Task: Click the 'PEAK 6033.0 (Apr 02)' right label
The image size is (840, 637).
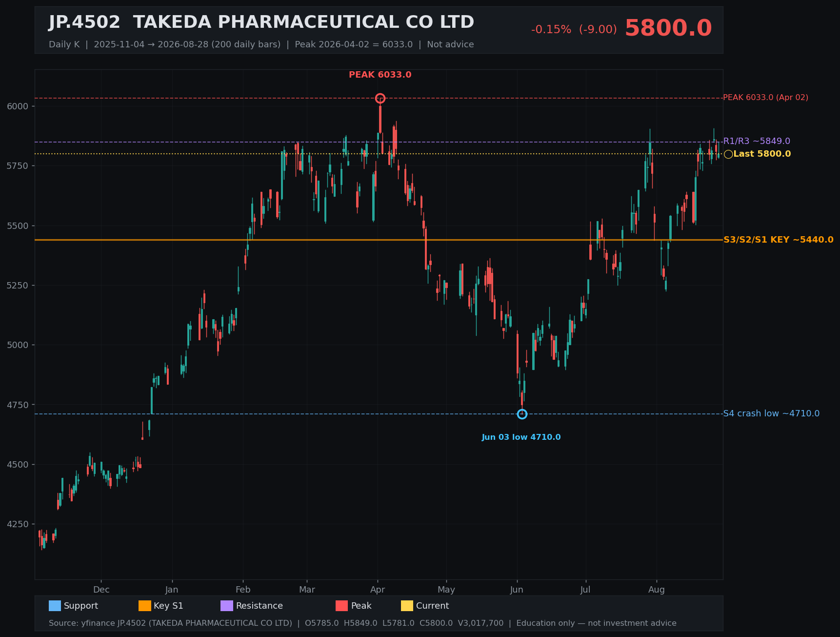Action: click(765, 98)
